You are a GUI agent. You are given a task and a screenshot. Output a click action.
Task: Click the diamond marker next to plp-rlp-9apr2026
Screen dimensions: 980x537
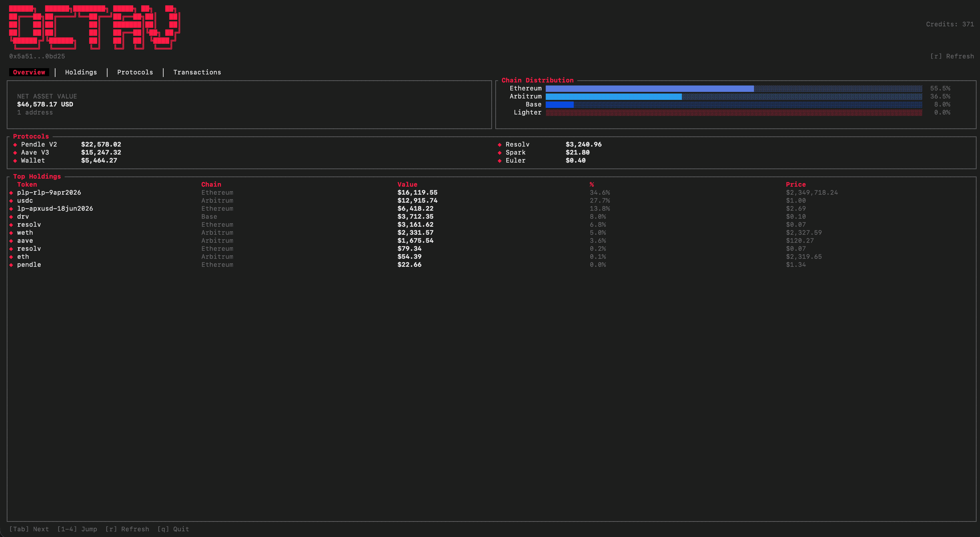pos(11,193)
